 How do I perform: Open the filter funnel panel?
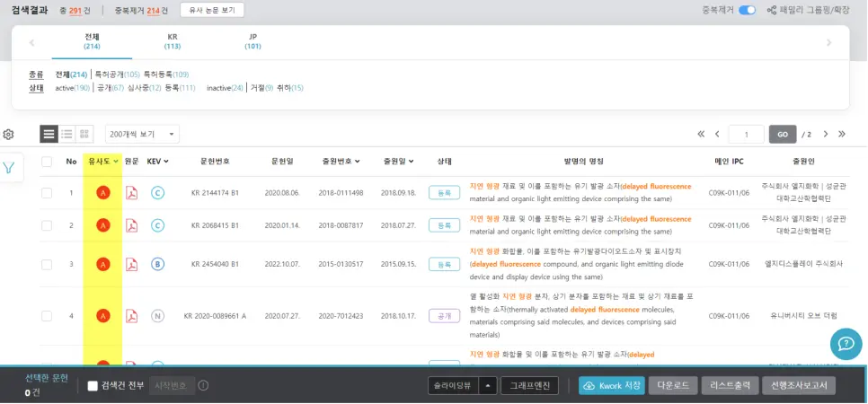click(9, 167)
